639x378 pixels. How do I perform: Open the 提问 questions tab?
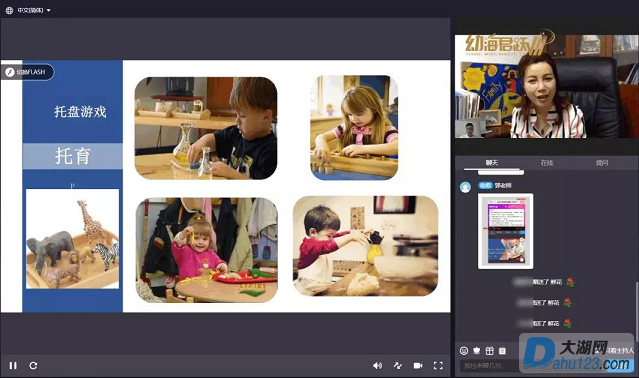pyautogui.click(x=602, y=163)
